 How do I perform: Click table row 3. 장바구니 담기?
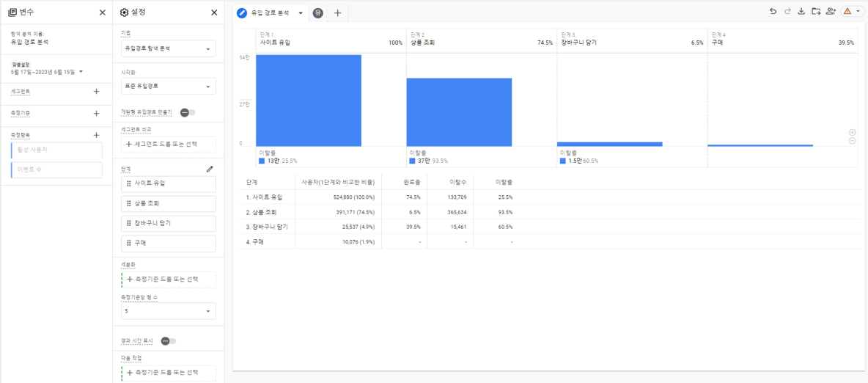tap(549, 227)
